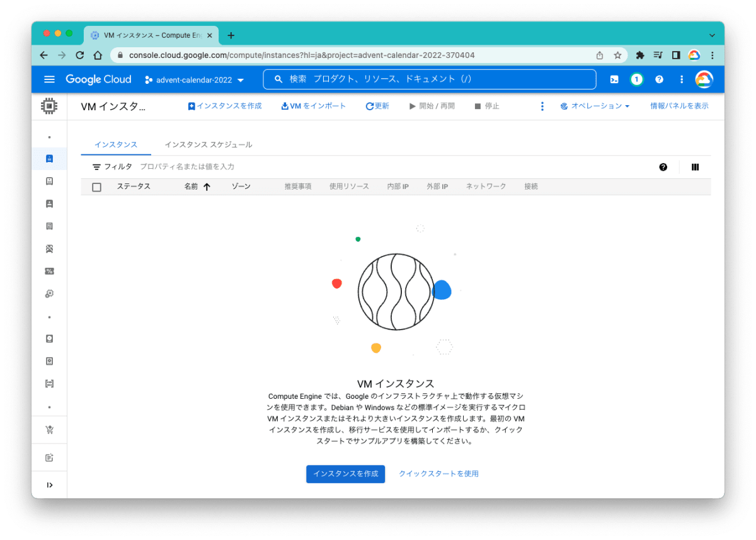
Task: Click 推奨事項 column header
Action: click(298, 187)
